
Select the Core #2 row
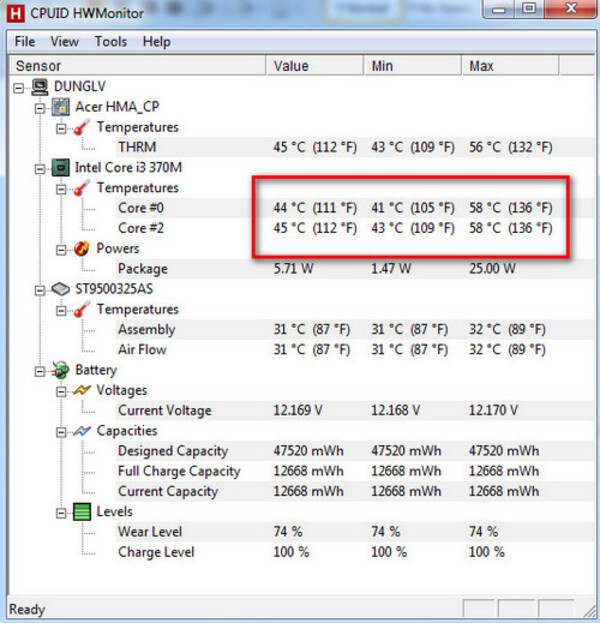click(354, 228)
